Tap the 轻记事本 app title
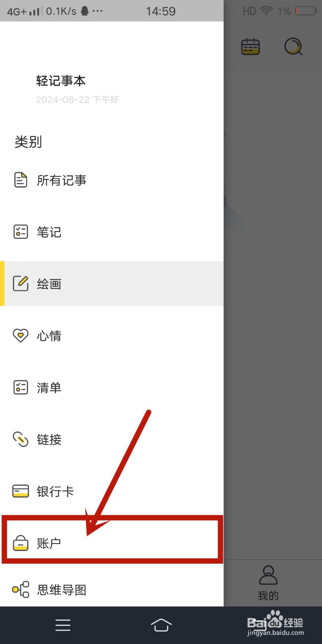 tap(61, 81)
